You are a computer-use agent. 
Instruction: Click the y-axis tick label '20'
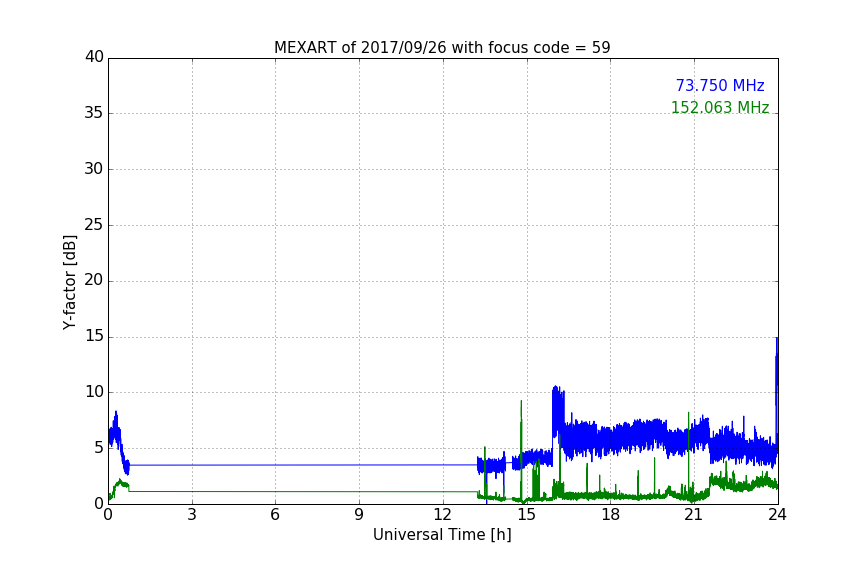(x=94, y=281)
